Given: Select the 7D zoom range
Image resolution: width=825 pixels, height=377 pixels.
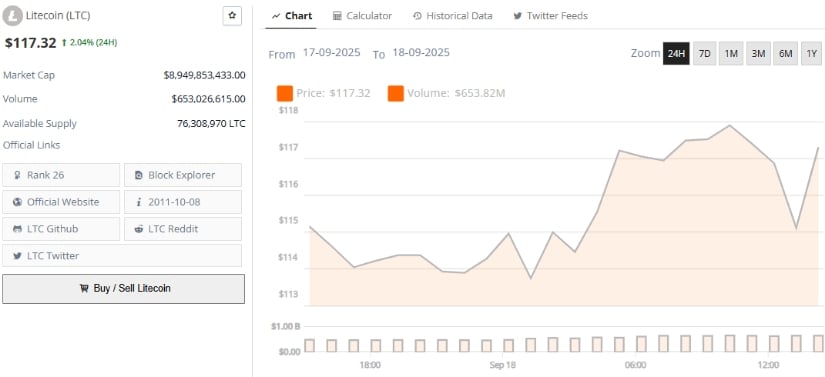Looking at the screenshot, I should (x=705, y=54).
